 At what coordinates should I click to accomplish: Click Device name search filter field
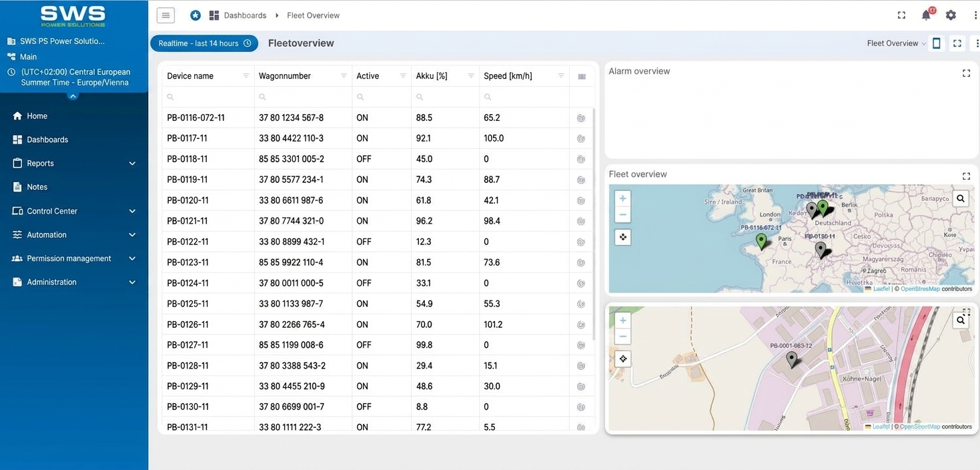click(208, 97)
